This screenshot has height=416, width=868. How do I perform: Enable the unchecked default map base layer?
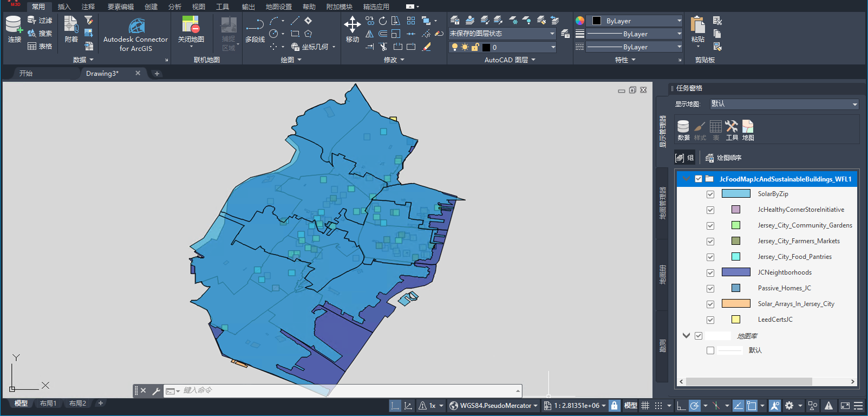pyautogui.click(x=710, y=351)
